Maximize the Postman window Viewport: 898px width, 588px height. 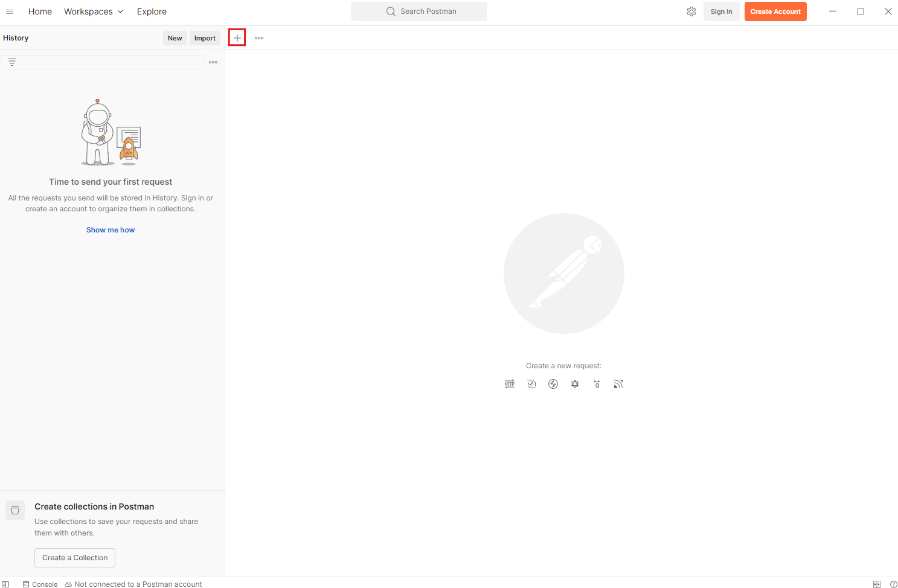pos(861,11)
